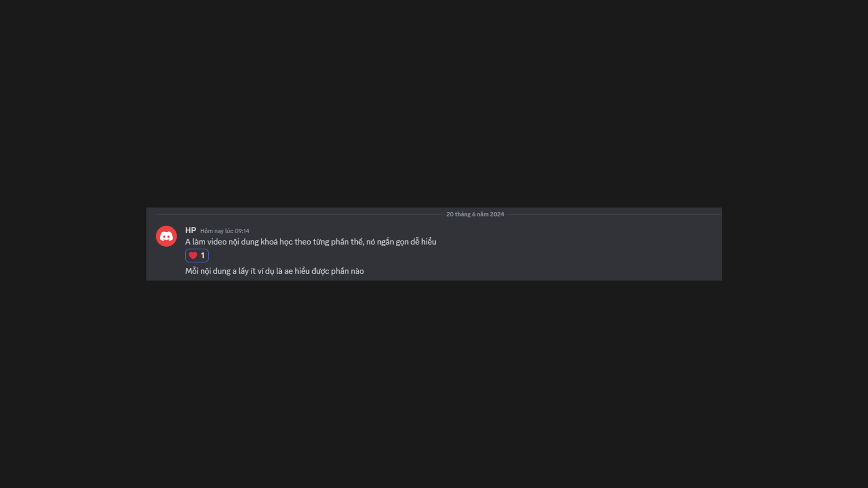Click the words khoá học in first message

click(277, 242)
